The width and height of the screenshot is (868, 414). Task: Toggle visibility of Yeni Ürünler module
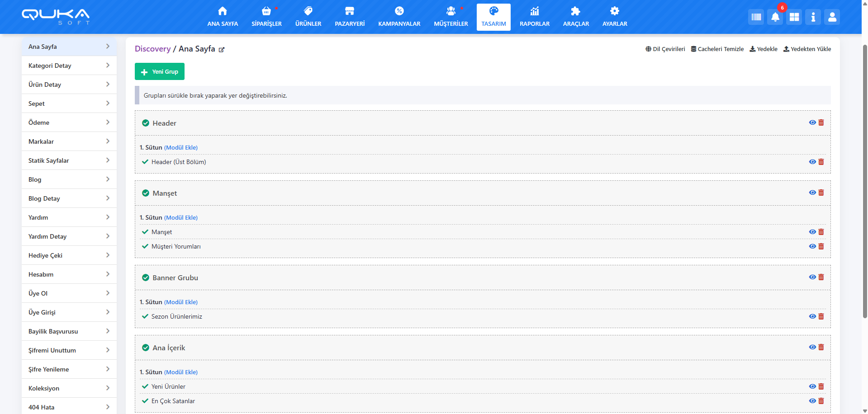point(812,386)
